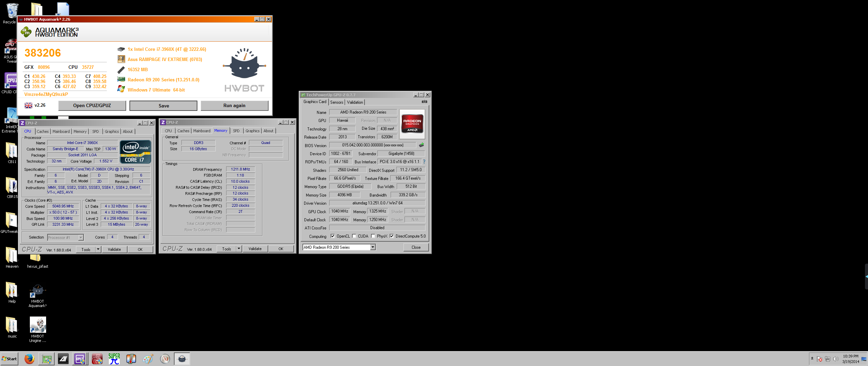Screen dimensions: 868x366
Task: Click Close button in GPU-Z
Action: (416, 247)
